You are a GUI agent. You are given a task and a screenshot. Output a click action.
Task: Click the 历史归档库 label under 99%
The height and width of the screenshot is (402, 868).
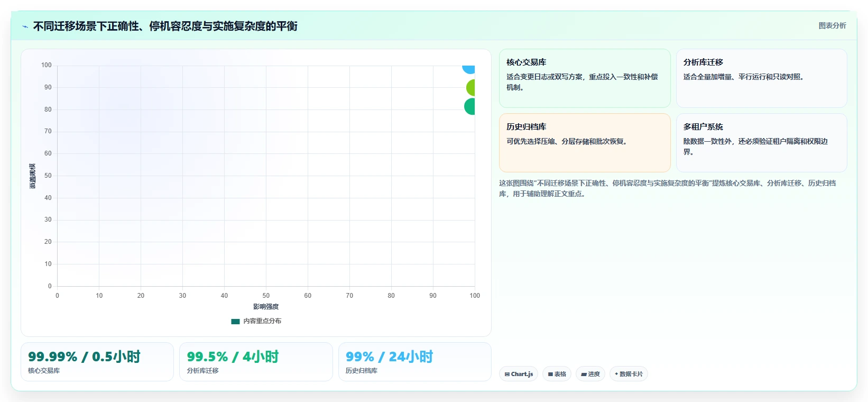tap(362, 371)
